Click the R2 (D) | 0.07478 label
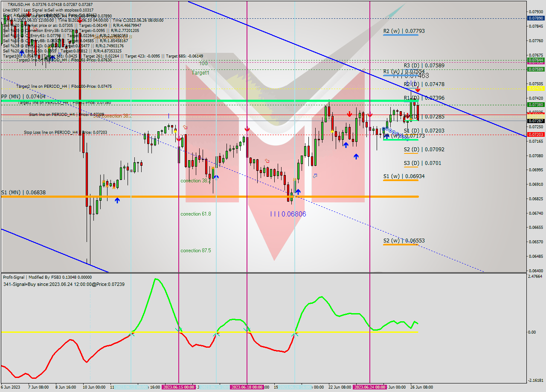Screen dimensions: 546x392 click(x=424, y=84)
